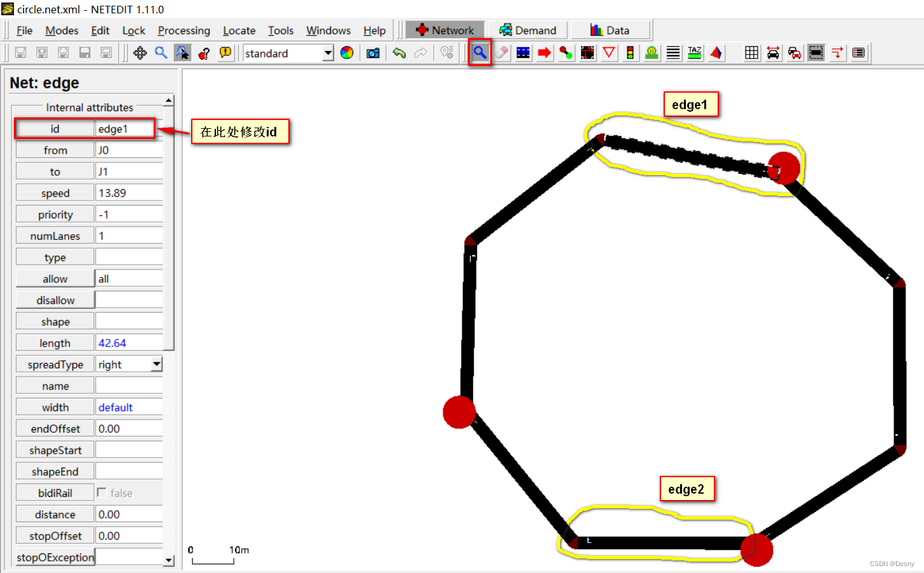
Task: Click the from attribute button
Action: click(x=55, y=150)
